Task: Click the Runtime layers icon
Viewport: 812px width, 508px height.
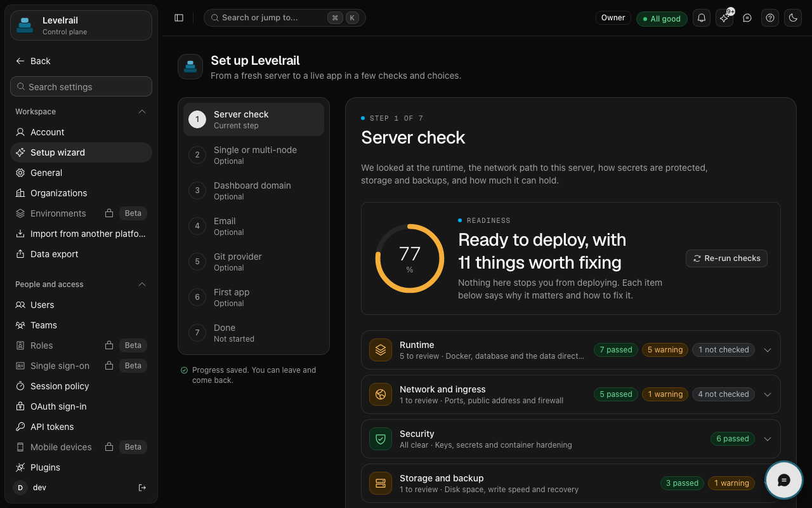Action: tap(381, 350)
